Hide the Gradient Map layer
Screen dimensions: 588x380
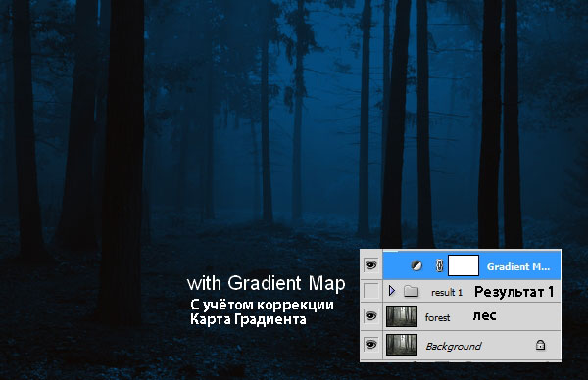click(x=370, y=265)
